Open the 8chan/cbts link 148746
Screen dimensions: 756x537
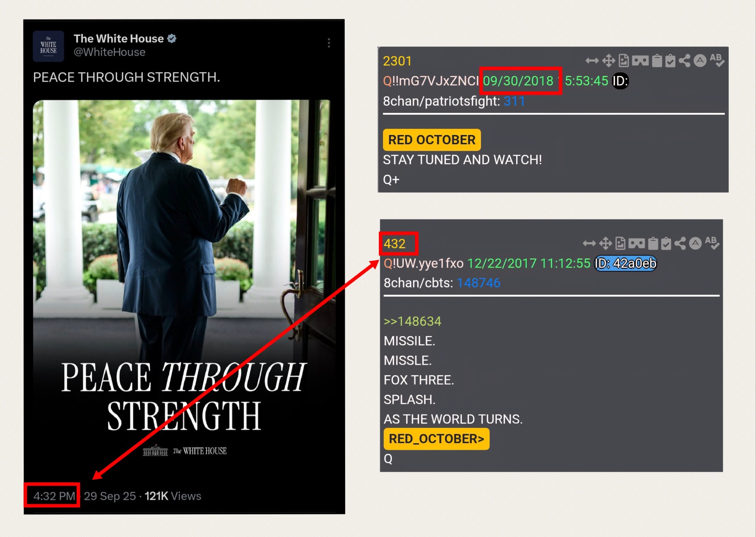tap(479, 283)
